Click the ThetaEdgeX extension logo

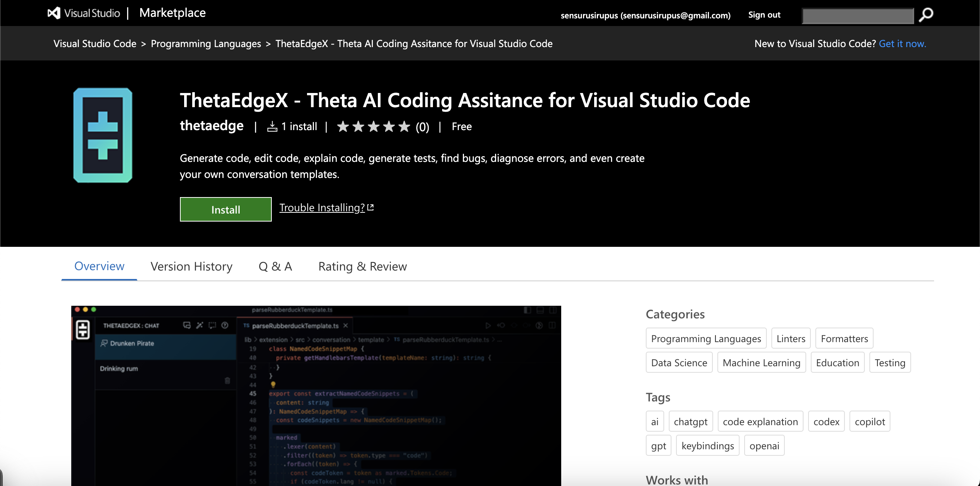103,135
